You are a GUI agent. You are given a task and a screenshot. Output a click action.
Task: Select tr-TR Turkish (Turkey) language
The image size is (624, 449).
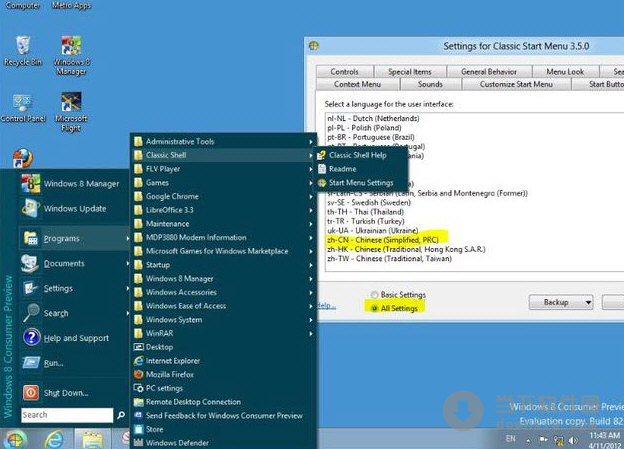(366, 221)
